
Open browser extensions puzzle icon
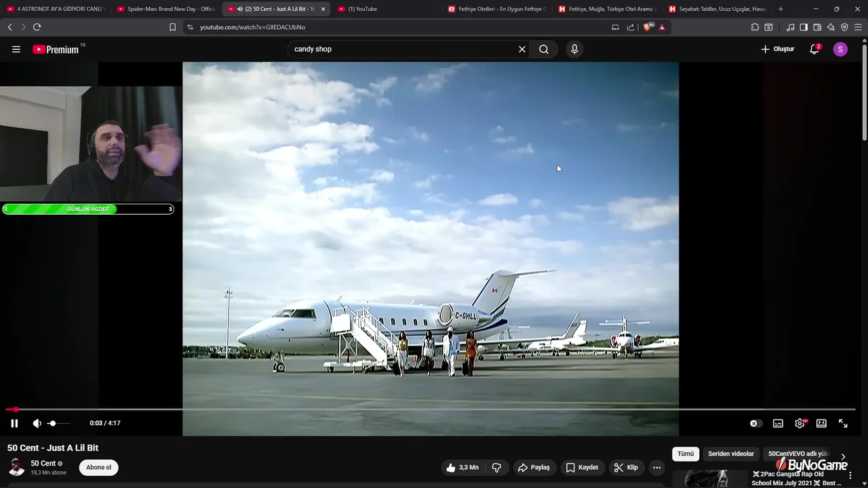pos(755,27)
